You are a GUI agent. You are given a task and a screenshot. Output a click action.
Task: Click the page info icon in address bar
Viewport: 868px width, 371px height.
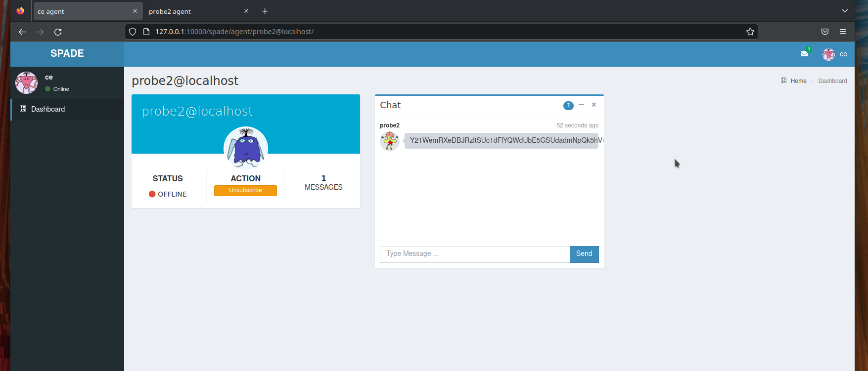pyautogui.click(x=146, y=32)
